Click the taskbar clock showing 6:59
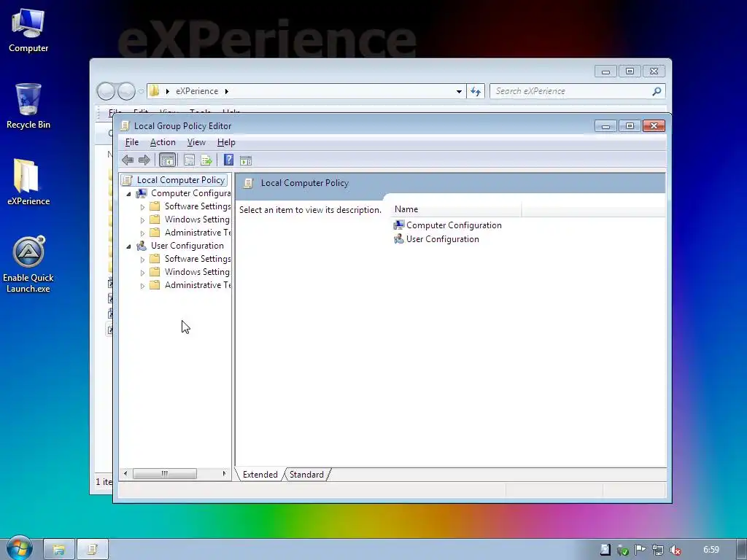The height and width of the screenshot is (560, 747). 711,550
